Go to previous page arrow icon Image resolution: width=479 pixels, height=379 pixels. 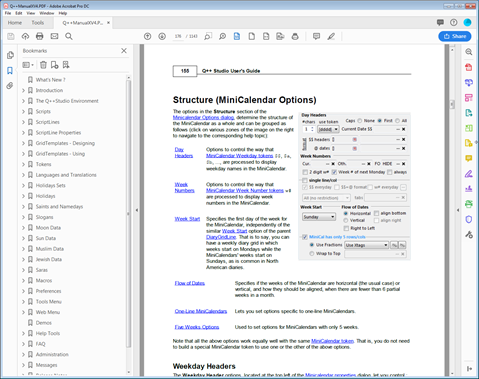[147, 36]
